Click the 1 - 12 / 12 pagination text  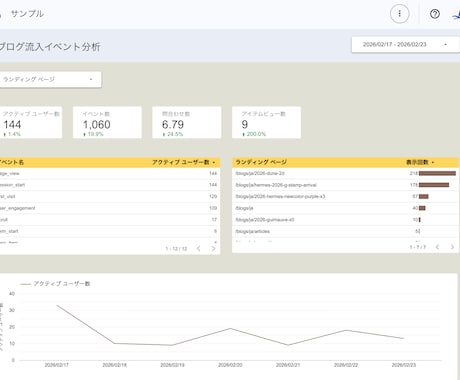[176, 249]
